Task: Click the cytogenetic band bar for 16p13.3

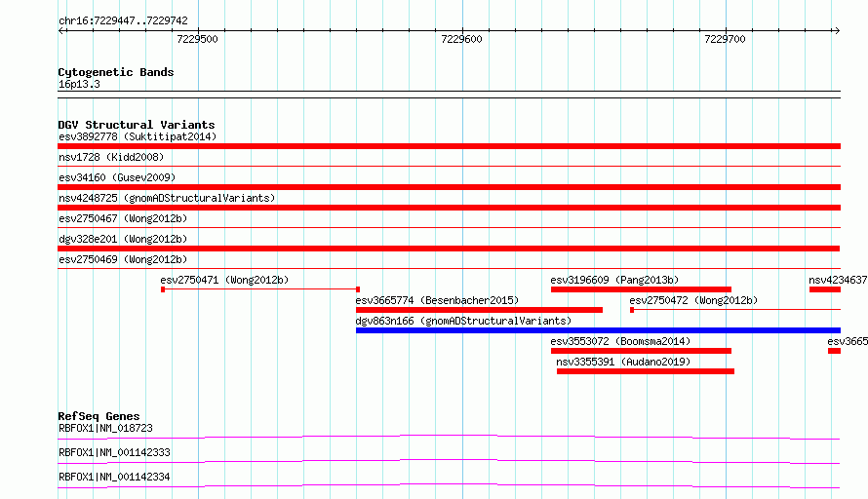Action: coord(449,95)
